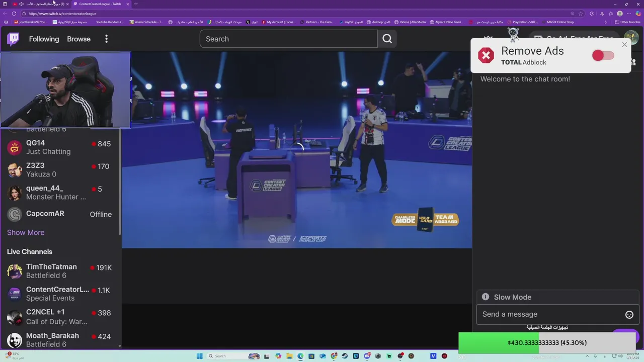Open the Other favorites folder
644x362 pixels.
tap(627, 22)
